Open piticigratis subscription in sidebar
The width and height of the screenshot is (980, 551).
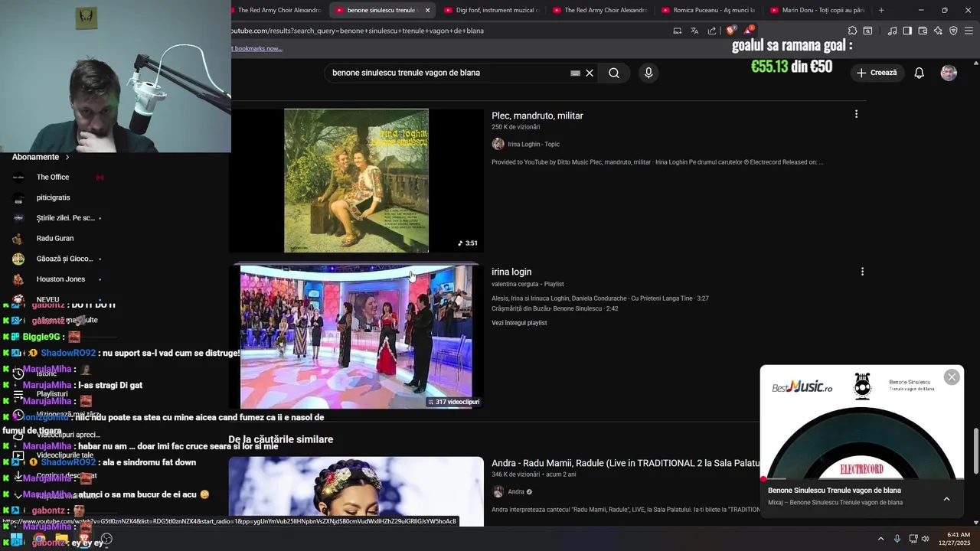click(53, 197)
